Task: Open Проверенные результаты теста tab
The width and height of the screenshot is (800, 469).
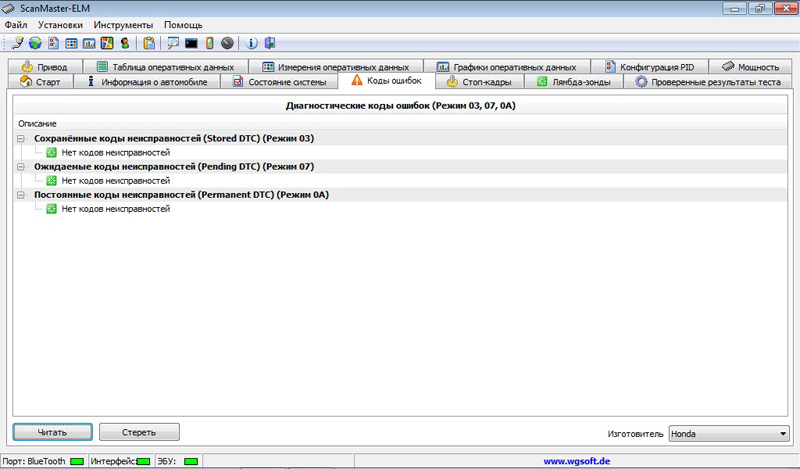Action: (708, 82)
